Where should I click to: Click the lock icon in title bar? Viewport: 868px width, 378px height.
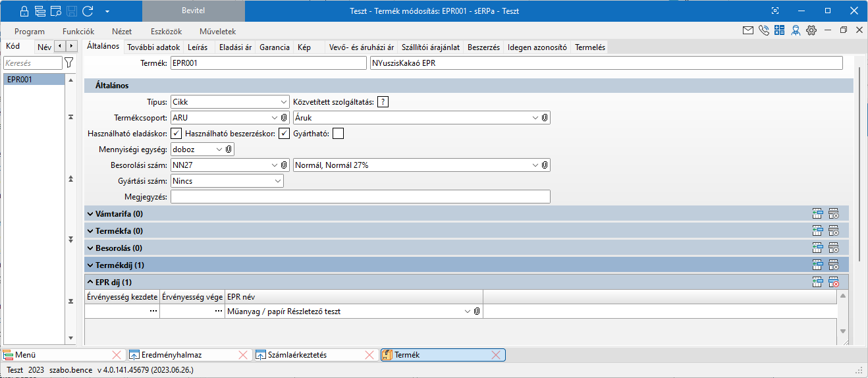[24, 11]
